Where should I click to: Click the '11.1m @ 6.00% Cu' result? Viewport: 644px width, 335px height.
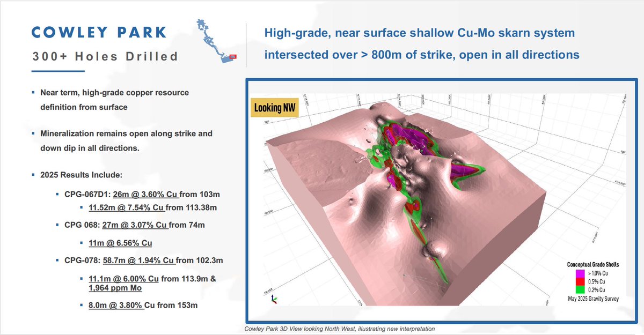[124, 279]
